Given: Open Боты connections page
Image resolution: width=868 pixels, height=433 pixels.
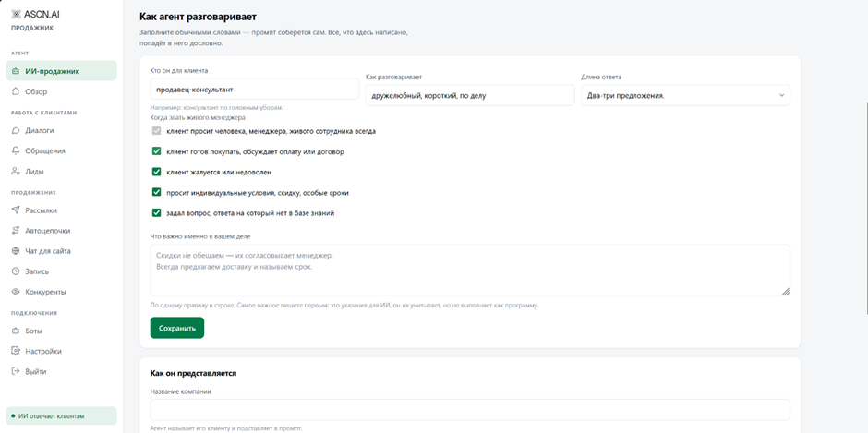Looking at the screenshot, I should point(62,331).
